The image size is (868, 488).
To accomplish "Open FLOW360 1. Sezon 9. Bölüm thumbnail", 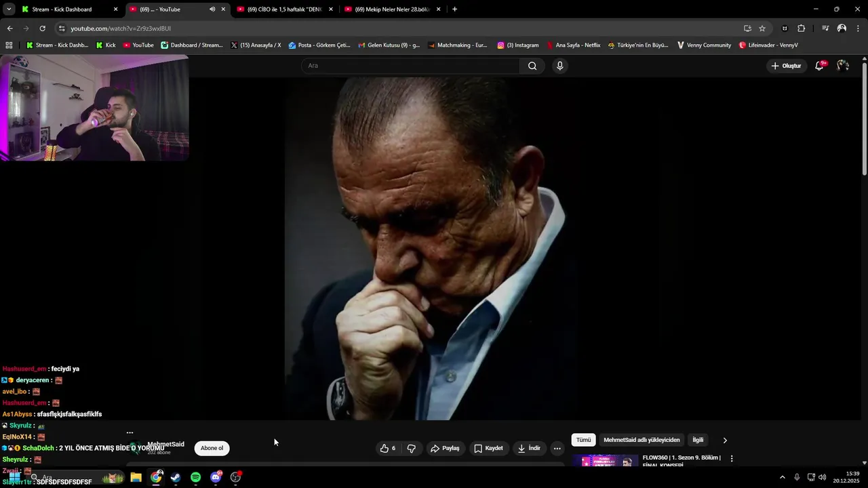I will tap(605, 461).
